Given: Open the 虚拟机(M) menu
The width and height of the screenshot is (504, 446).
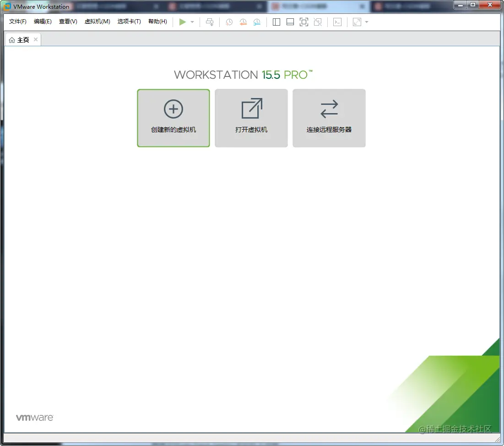Looking at the screenshot, I should 97,22.
